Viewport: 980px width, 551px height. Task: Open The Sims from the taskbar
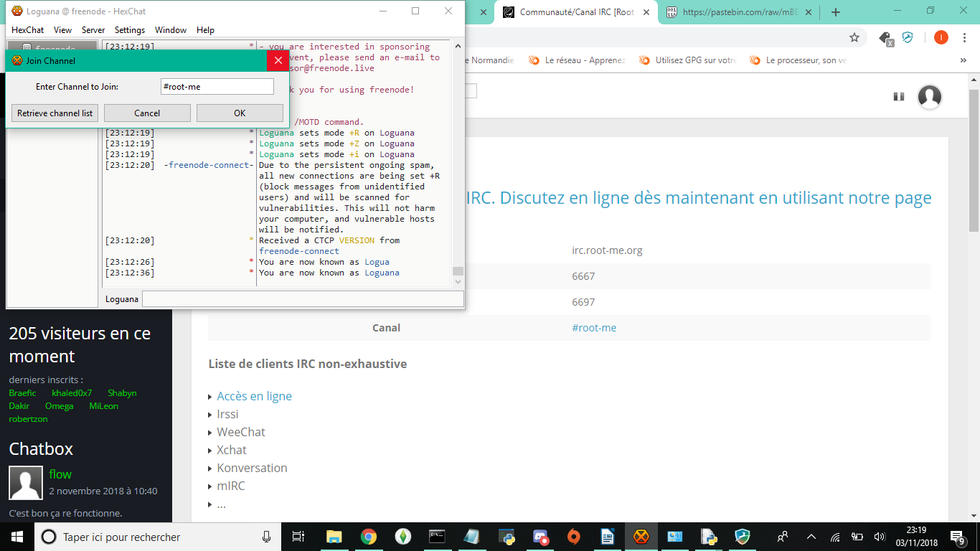402,537
